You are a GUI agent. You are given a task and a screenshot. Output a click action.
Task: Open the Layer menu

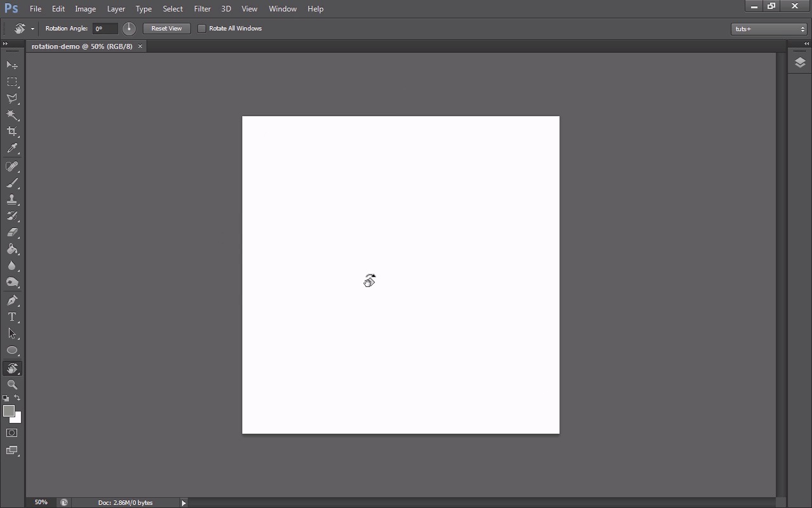(116, 9)
